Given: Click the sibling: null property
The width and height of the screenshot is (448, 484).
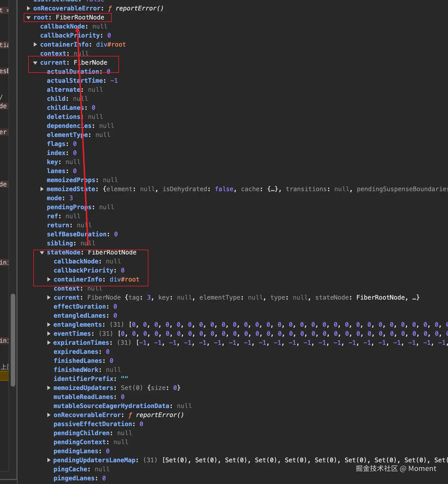Looking at the screenshot, I should (71, 243).
